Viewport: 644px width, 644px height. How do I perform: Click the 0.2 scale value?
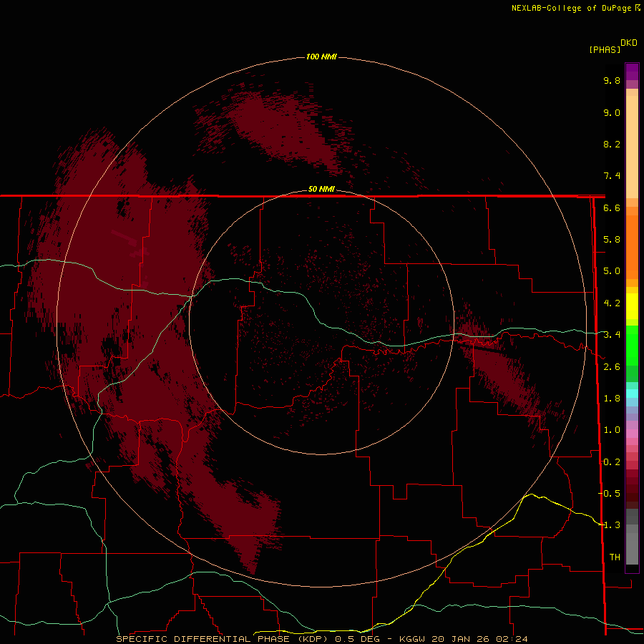(x=612, y=462)
